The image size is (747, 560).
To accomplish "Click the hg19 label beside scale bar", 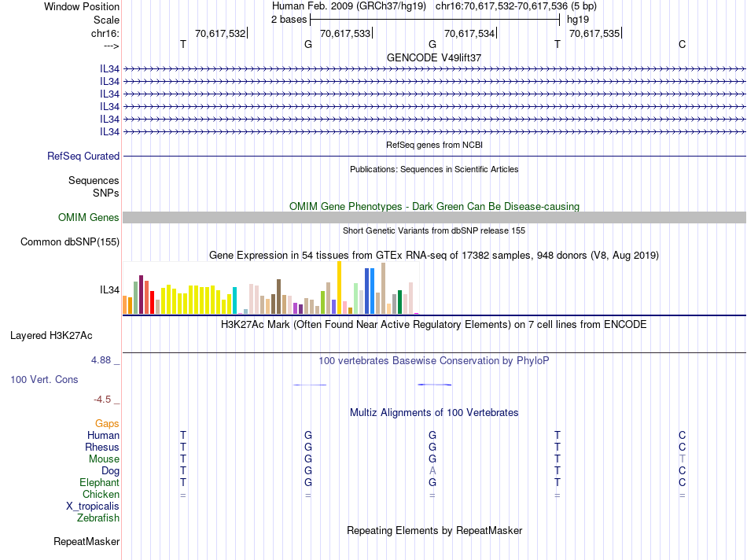I will coord(577,20).
